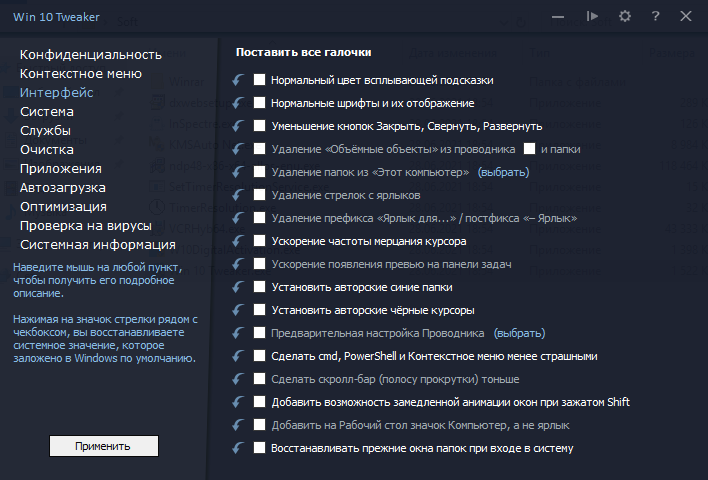708x480 pixels.
Task: Check «Удаление Объёмные объекты из проводника»
Action: (x=259, y=149)
